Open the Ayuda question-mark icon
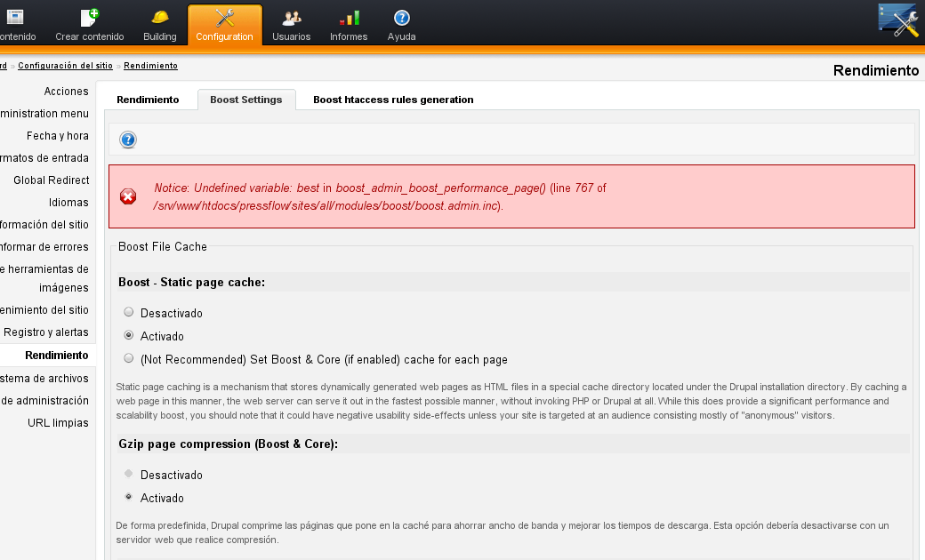Image resolution: width=925 pixels, height=560 pixels. point(401,18)
